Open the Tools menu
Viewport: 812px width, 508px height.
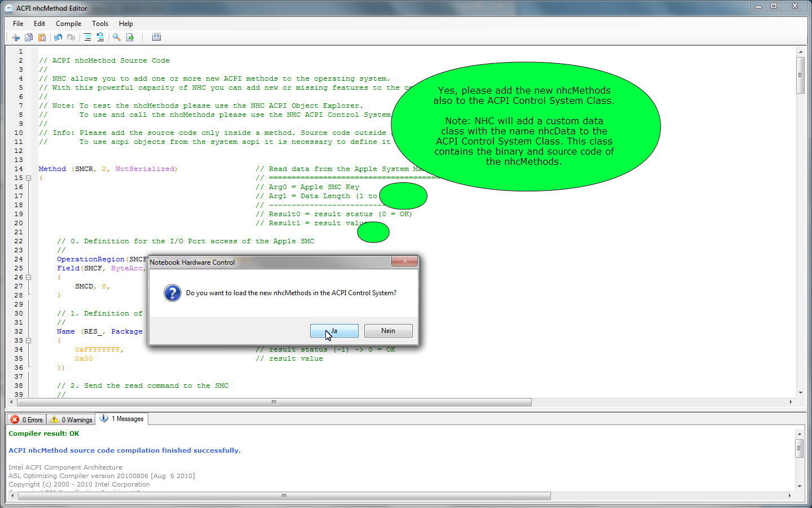click(x=100, y=24)
